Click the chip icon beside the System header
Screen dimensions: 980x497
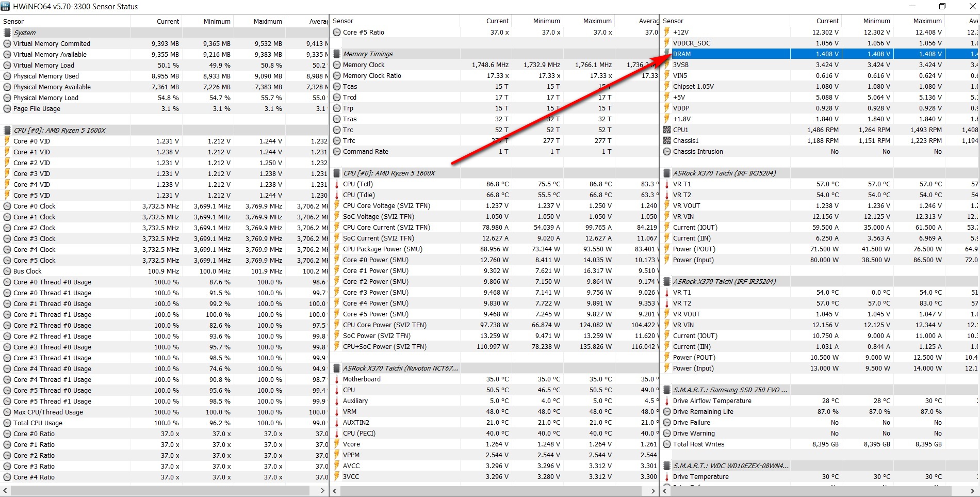click(7, 33)
